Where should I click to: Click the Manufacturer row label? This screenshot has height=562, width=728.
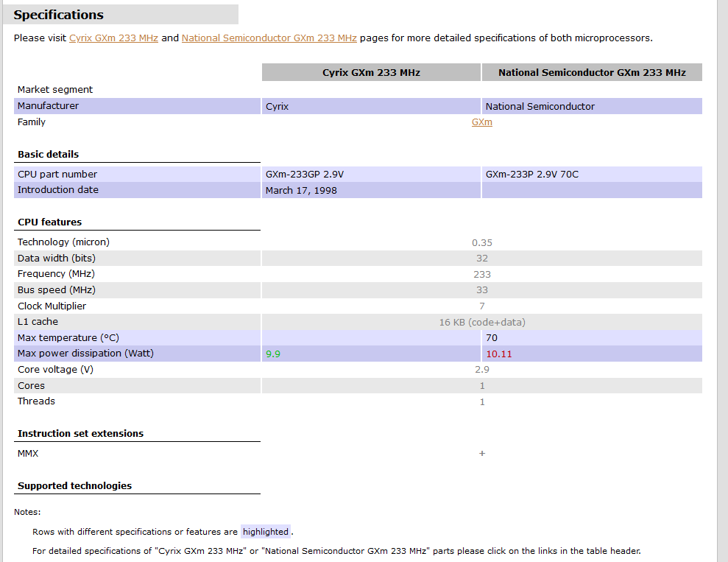point(49,106)
